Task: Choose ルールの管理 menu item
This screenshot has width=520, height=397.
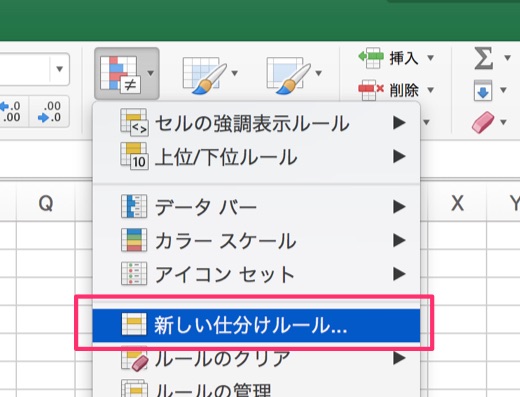Action: coord(256,389)
